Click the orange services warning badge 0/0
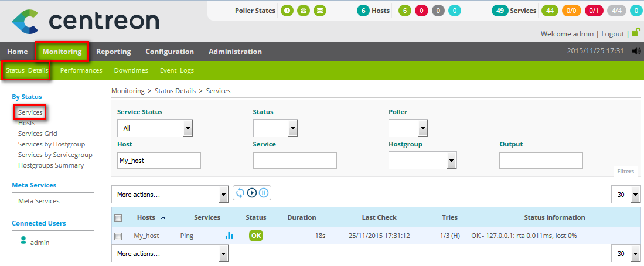This screenshot has width=644, height=266. point(571,11)
